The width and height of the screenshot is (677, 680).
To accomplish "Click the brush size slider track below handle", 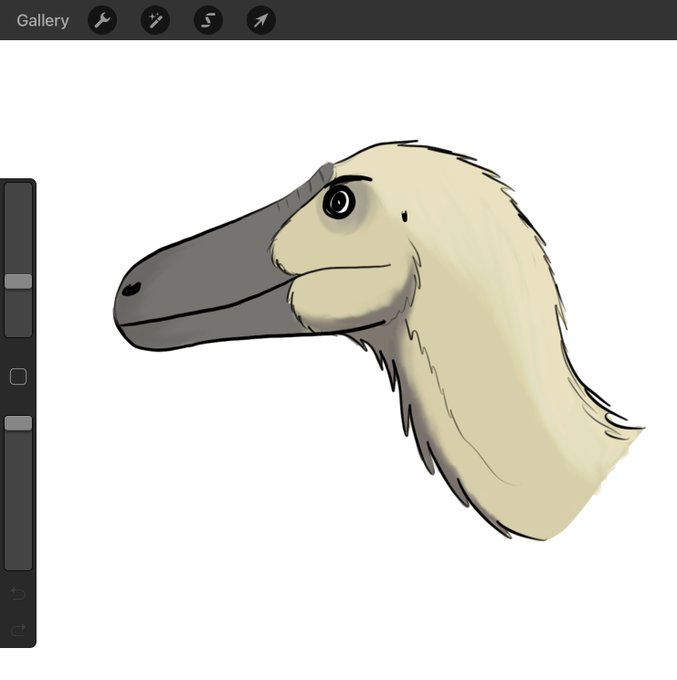I will pos(18,313).
